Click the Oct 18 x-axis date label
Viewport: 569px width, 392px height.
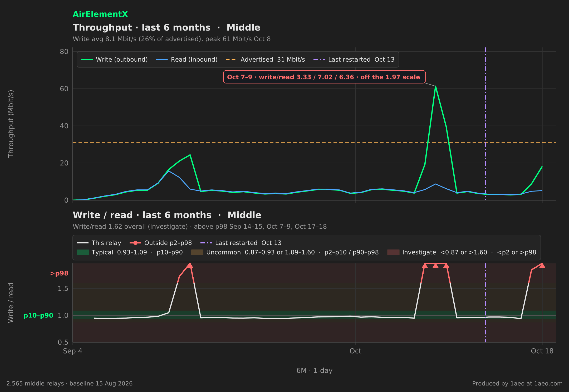click(542, 351)
